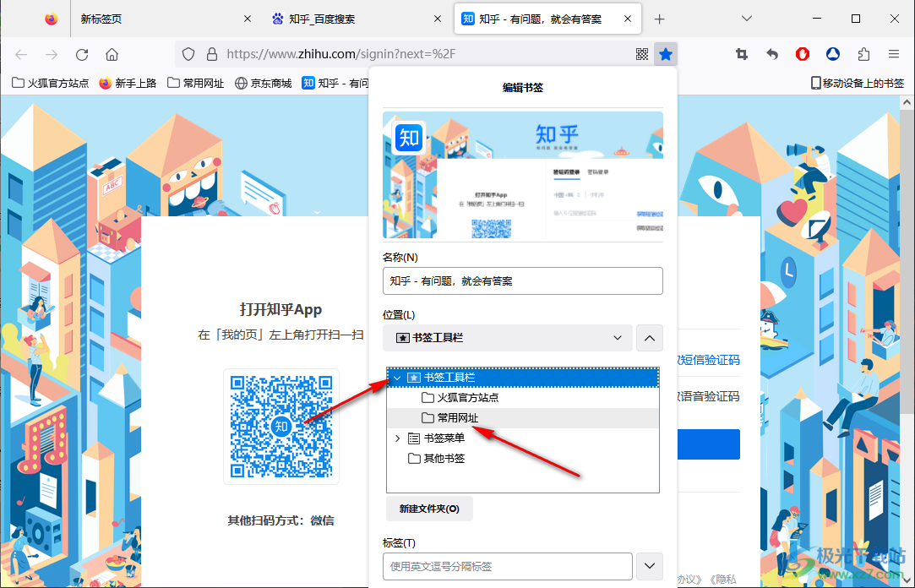Open the tracking protection shield icon
This screenshot has height=588, width=915.
(x=188, y=54)
